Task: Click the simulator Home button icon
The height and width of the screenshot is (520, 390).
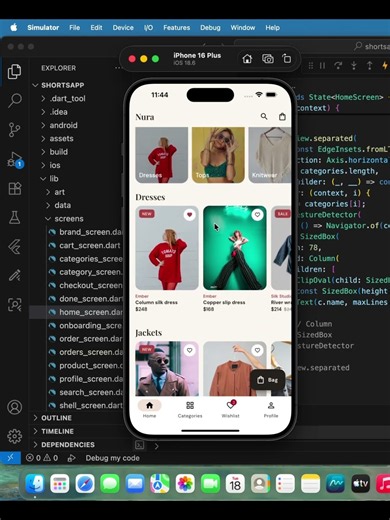Action: [x=247, y=59]
